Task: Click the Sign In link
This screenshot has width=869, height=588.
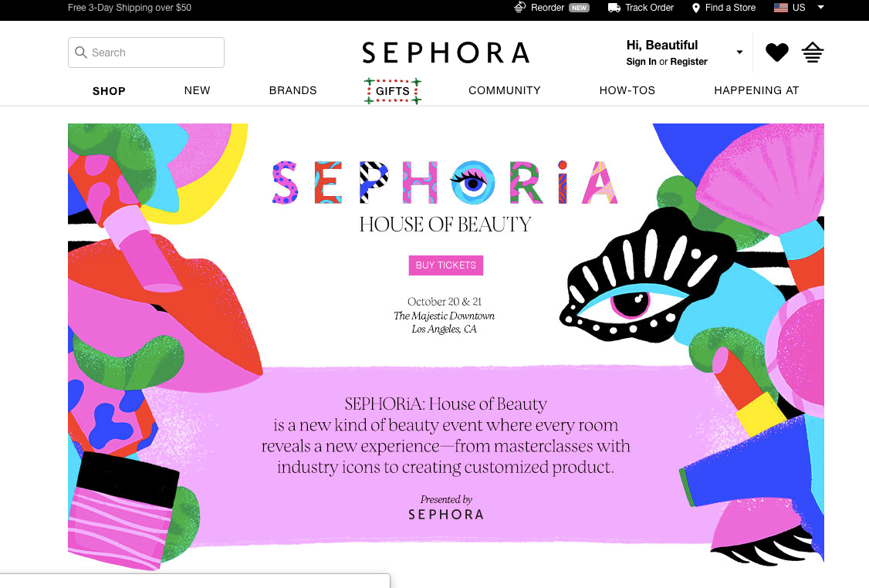Action: pos(641,62)
